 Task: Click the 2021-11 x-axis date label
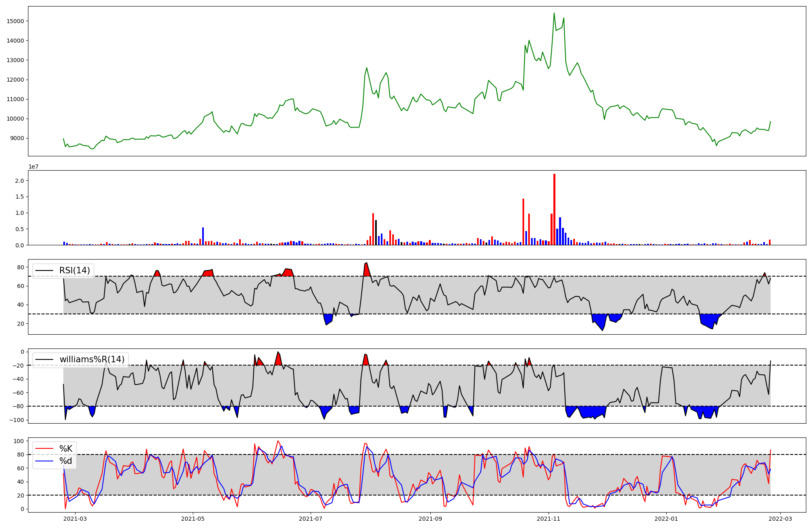549,518
